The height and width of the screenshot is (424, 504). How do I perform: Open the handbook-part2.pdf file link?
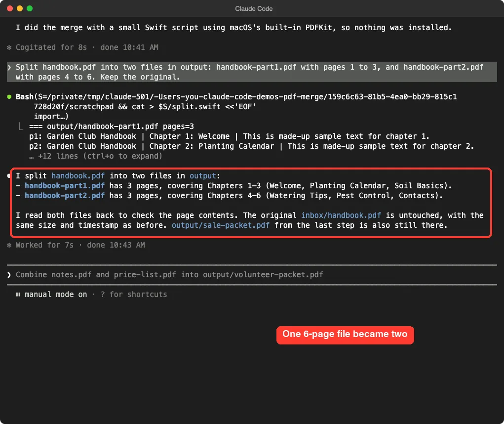coord(65,196)
